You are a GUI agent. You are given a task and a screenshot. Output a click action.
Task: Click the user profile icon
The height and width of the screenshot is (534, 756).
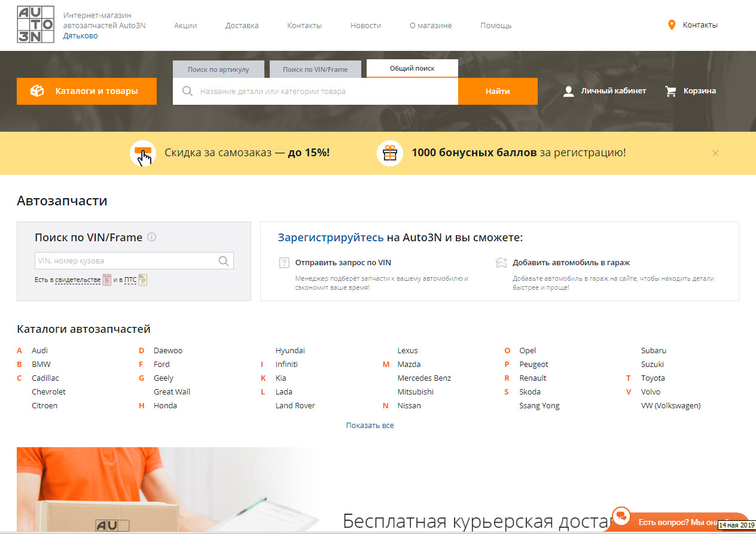click(569, 91)
